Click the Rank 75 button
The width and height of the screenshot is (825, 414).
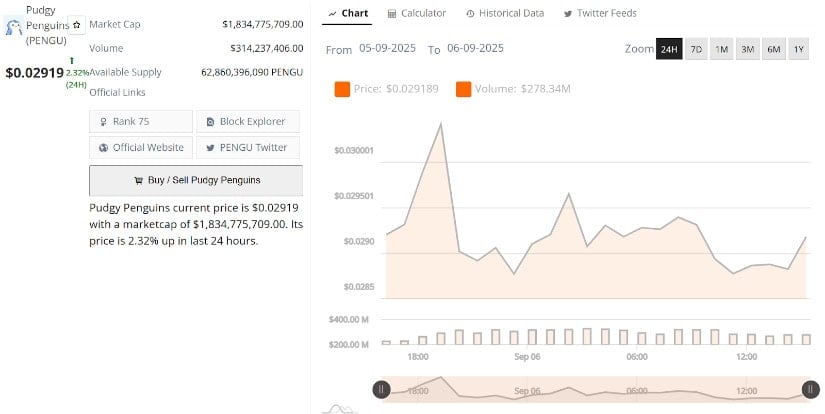tap(141, 122)
